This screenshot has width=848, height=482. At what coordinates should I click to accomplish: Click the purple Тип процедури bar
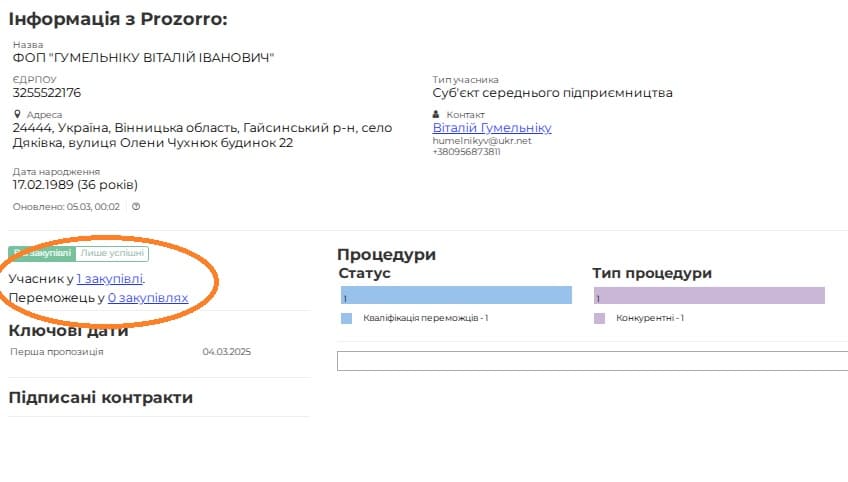pyautogui.click(x=708, y=295)
